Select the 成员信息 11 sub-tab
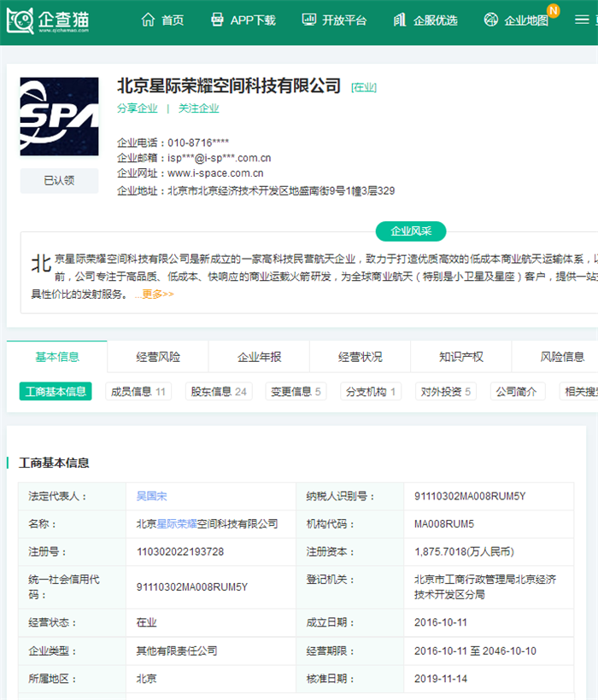598x700 pixels. pyautogui.click(x=138, y=392)
